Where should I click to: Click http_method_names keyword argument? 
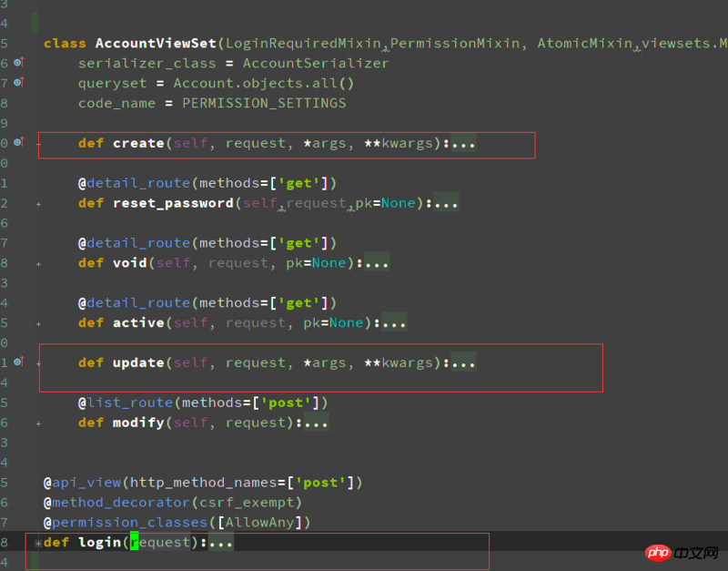tap(203, 483)
